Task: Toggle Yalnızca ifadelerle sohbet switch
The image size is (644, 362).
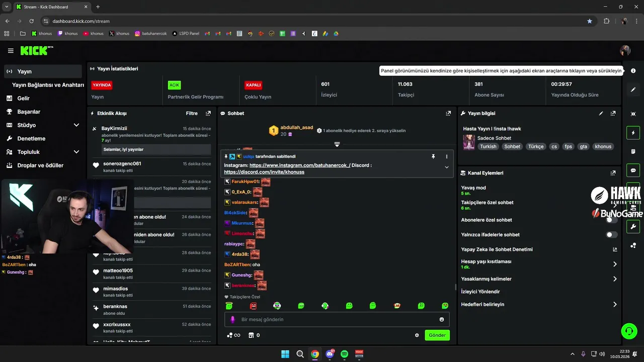Action: (x=611, y=235)
